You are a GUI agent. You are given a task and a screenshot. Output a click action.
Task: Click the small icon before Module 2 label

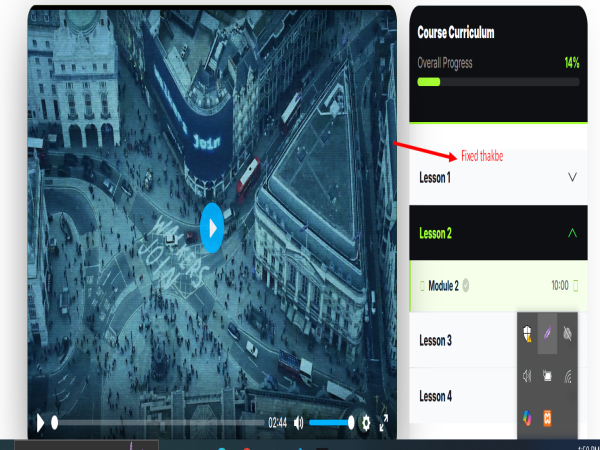click(x=422, y=286)
